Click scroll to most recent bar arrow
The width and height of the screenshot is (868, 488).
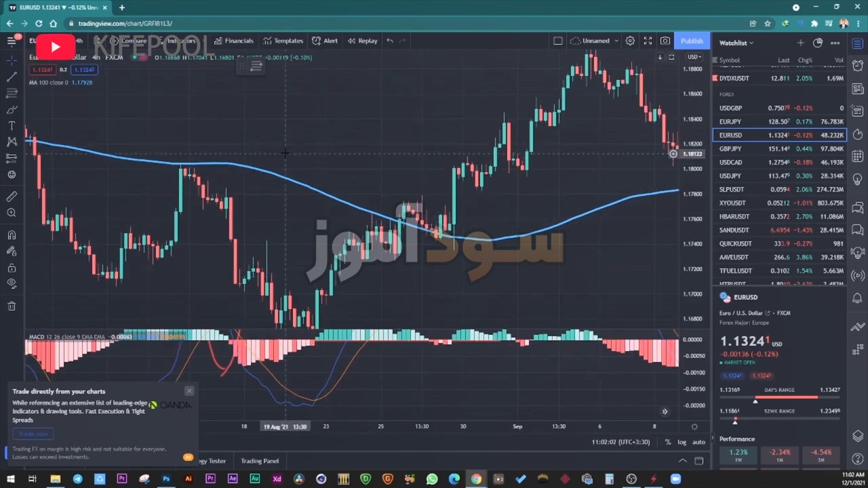(665, 411)
